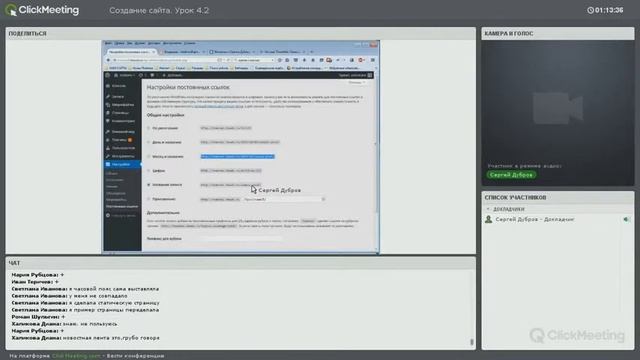Click the Префикс для рубрик input field
Viewport: 640px width, 360px height.
click(x=241, y=238)
